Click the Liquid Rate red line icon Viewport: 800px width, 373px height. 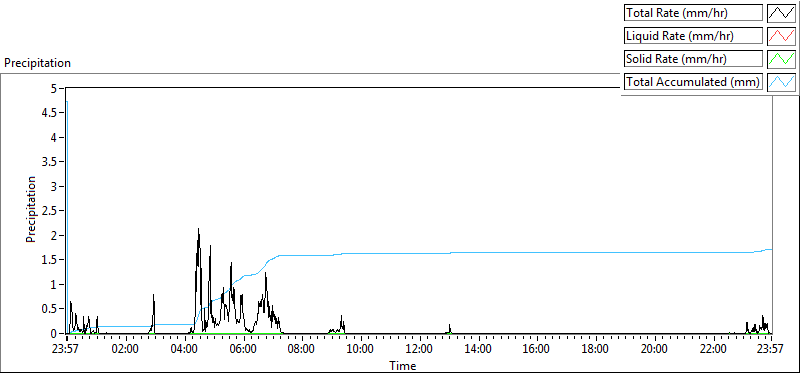click(781, 36)
